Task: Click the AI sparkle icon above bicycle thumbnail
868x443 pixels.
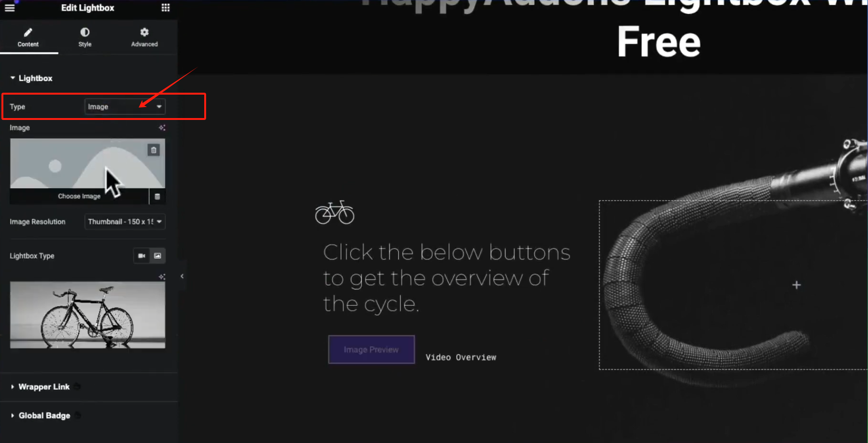Action: click(x=162, y=277)
